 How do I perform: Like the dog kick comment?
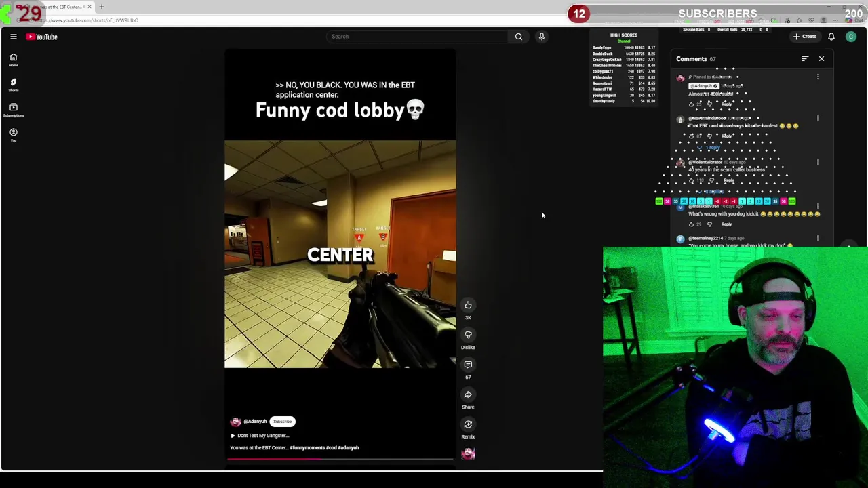(x=691, y=224)
